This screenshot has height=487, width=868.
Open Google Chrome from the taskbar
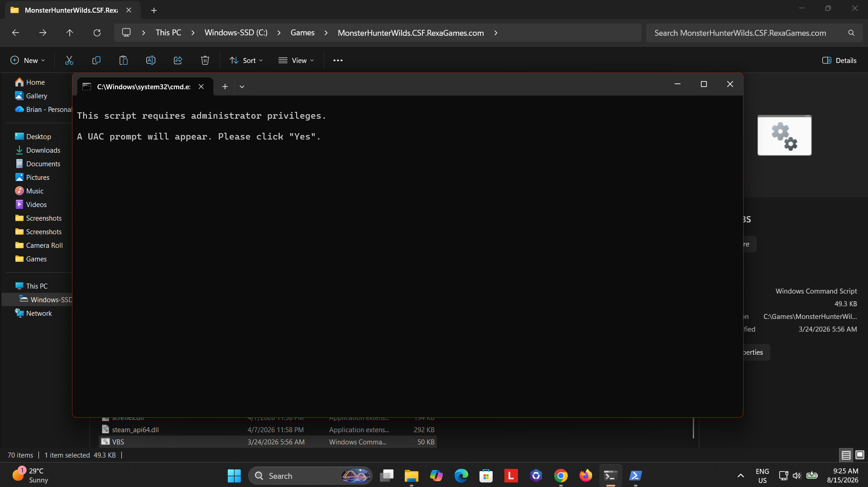[561, 476]
